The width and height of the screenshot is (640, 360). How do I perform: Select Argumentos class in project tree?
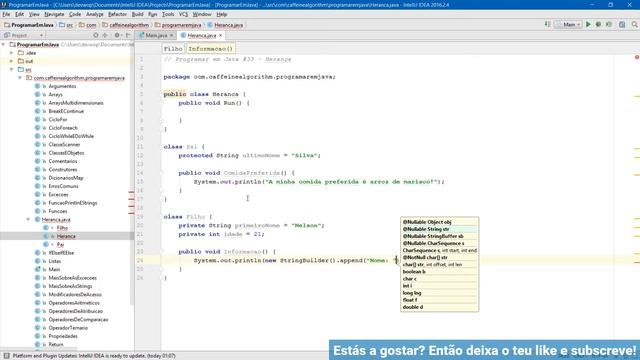(62, 86)
